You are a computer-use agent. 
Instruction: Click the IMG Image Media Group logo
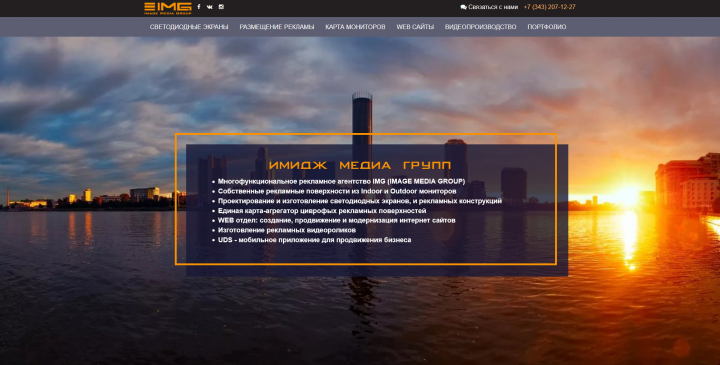point(168,8)
